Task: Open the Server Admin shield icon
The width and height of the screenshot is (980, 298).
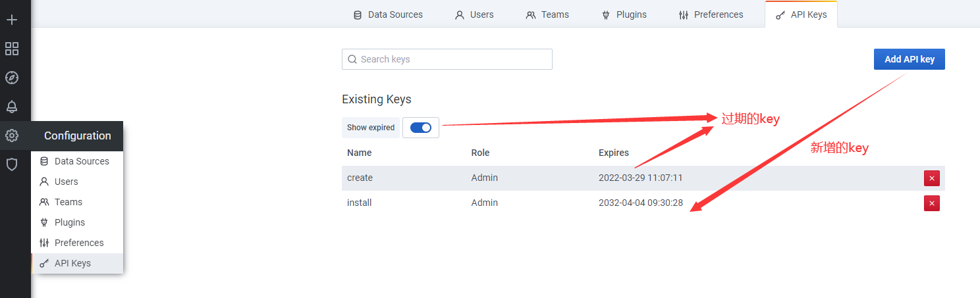Action: tap(12, 164)
